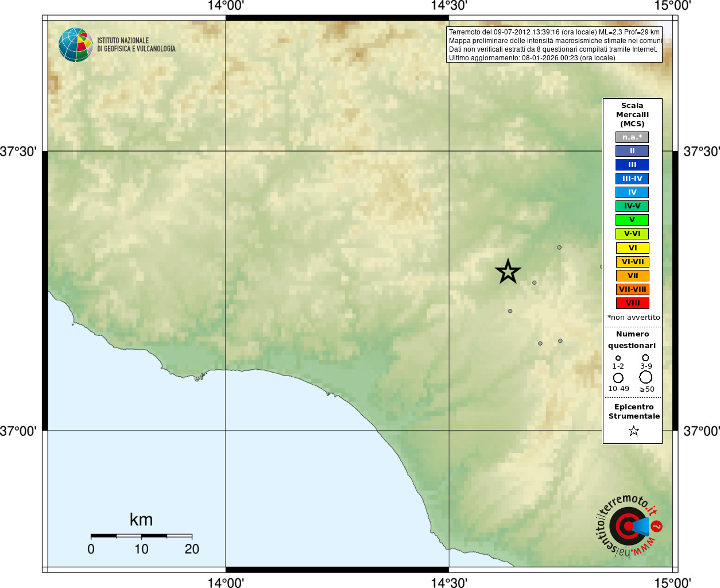Click the 3-9 questionnaires circle symbol
The width and height of the screenshot is (720, 588).
click(x=645, y=358)
